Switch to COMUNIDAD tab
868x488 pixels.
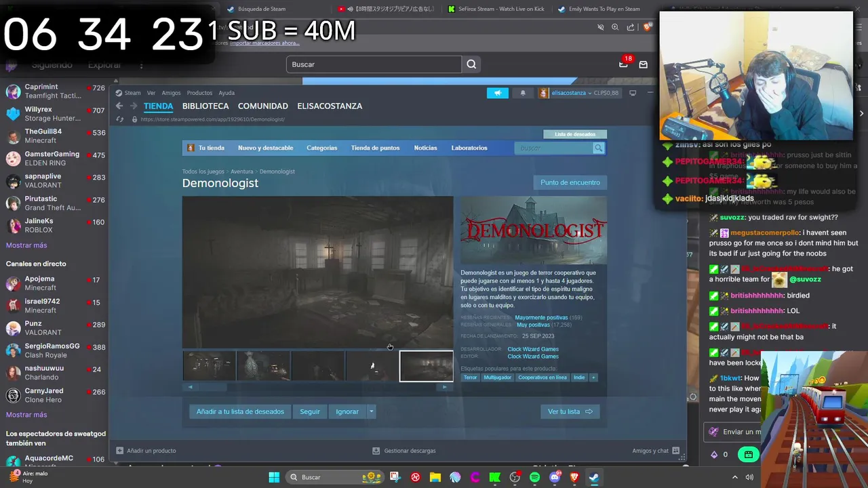pos(263,106)
